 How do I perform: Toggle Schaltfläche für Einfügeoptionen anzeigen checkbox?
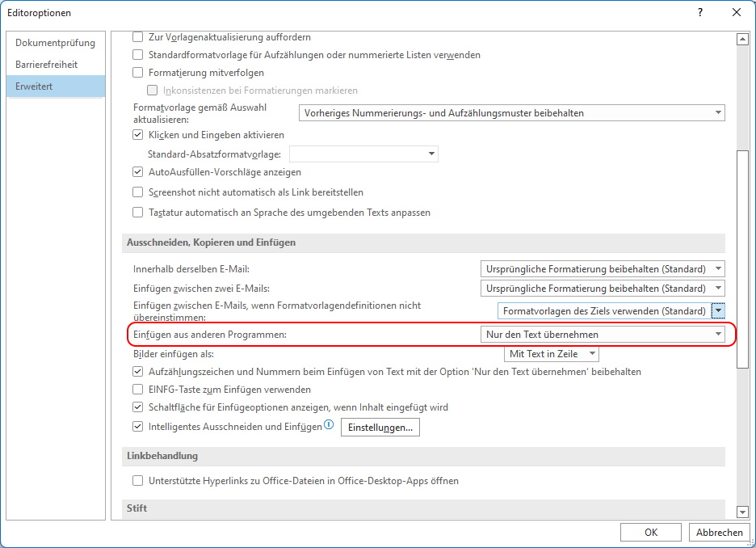point(138,407)
